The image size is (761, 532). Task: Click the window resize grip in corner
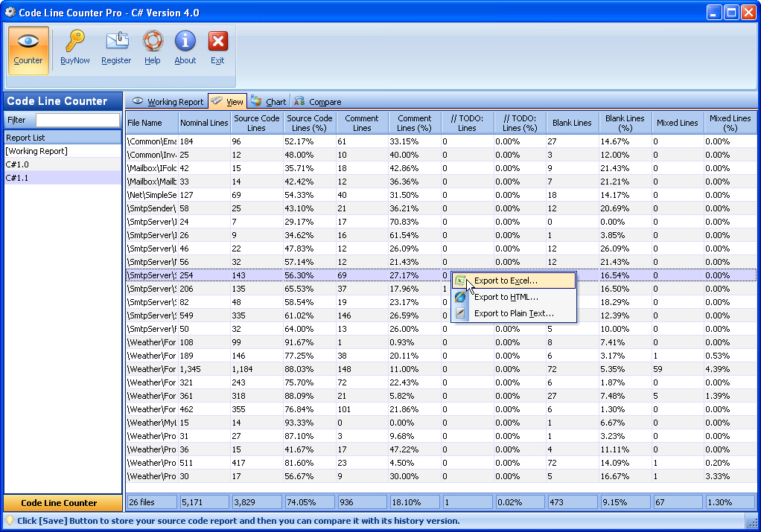pyautogui.click(x=752, y=523)
